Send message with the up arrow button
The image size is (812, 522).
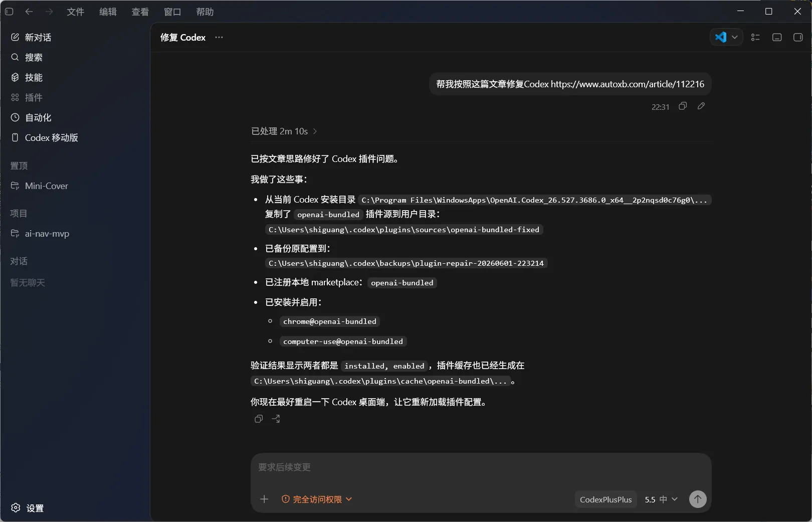pos(698,499)
